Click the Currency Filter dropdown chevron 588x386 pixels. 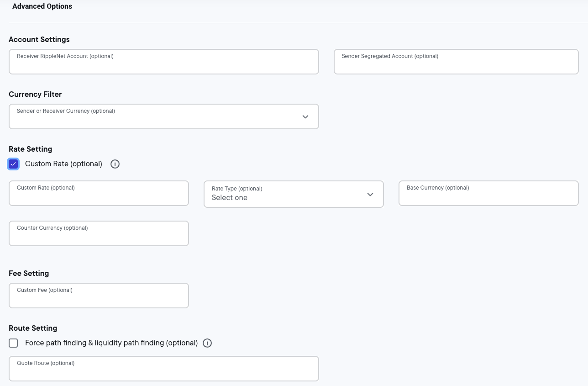pyautogui.click(x=305, y=117)
